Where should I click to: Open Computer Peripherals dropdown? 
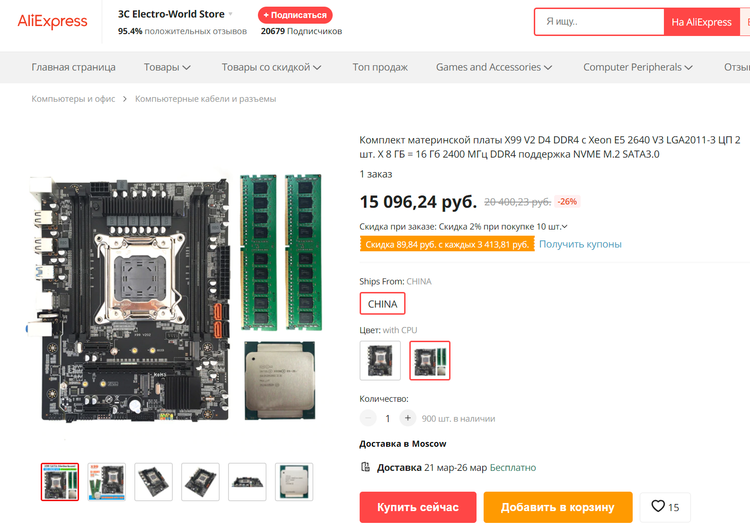[638, 67]
